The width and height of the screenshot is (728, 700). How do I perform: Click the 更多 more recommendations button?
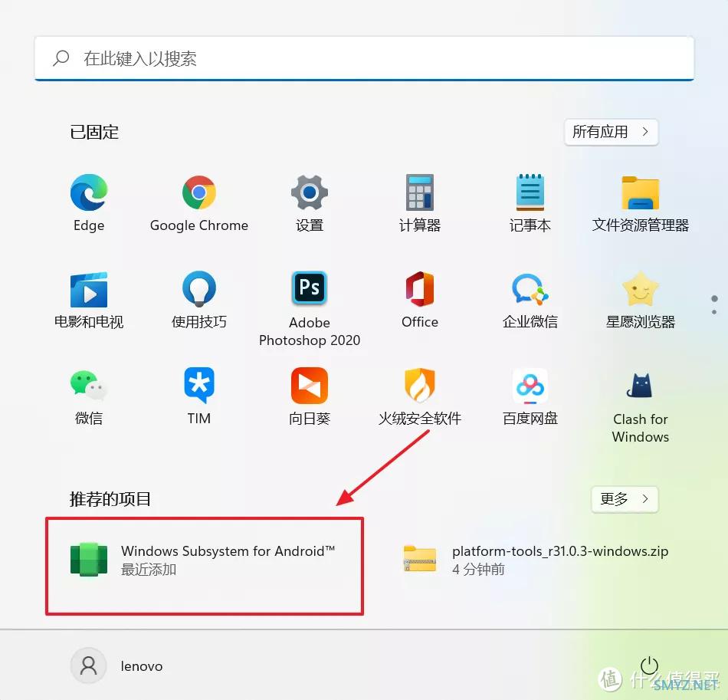coord(625,499)
